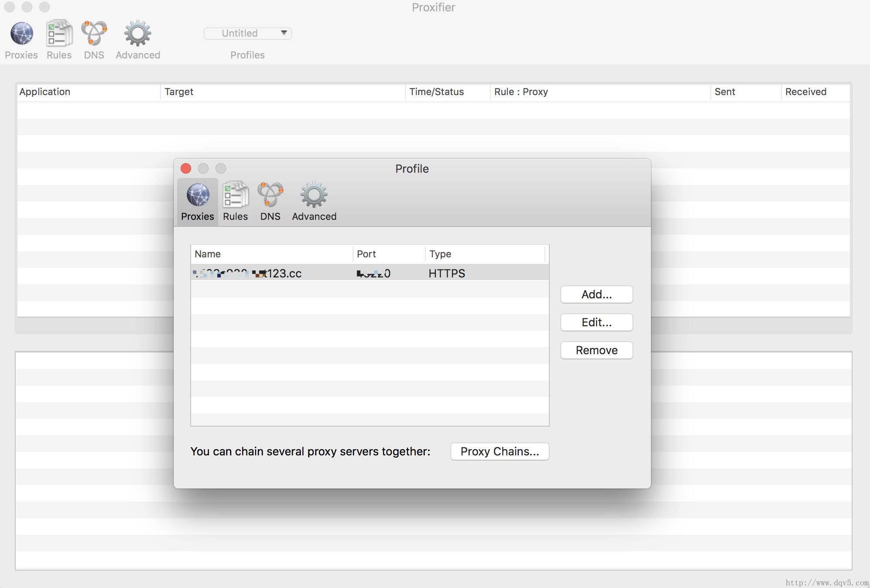The image size is (870, 588).
Task: Click the Edit... proxy button
Action: coord(596,322)
